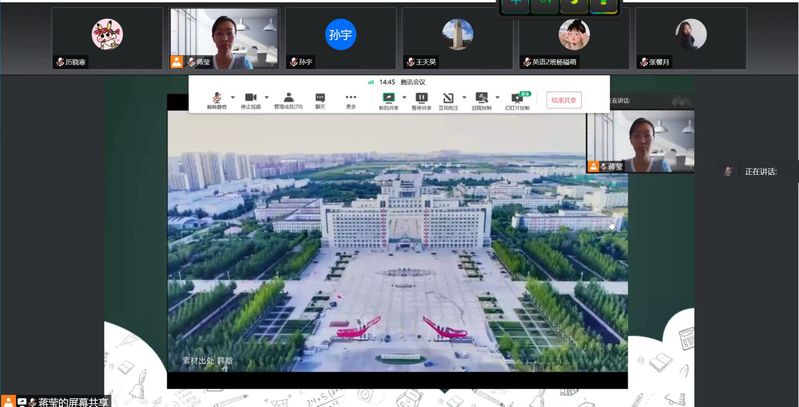Start a new share via 新的共享
Screen dimensions: 799x407
[x=388, y=98]
